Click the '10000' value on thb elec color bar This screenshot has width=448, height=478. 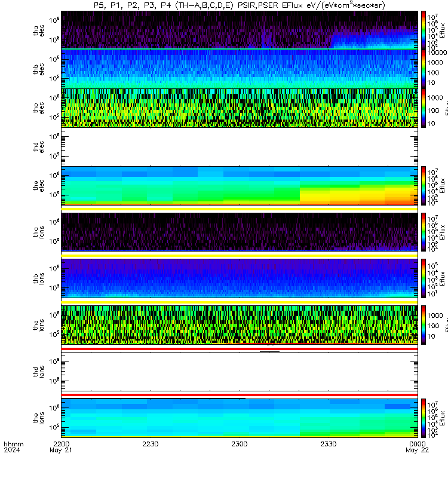pyautogui.click(x=437, y=53)
